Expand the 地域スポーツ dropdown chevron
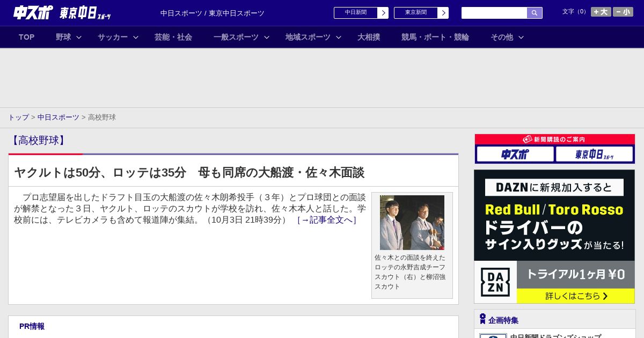 [339, 38]
